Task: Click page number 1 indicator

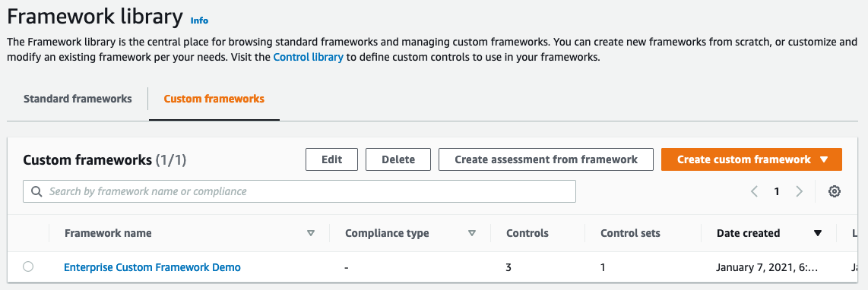Action: 777,191
